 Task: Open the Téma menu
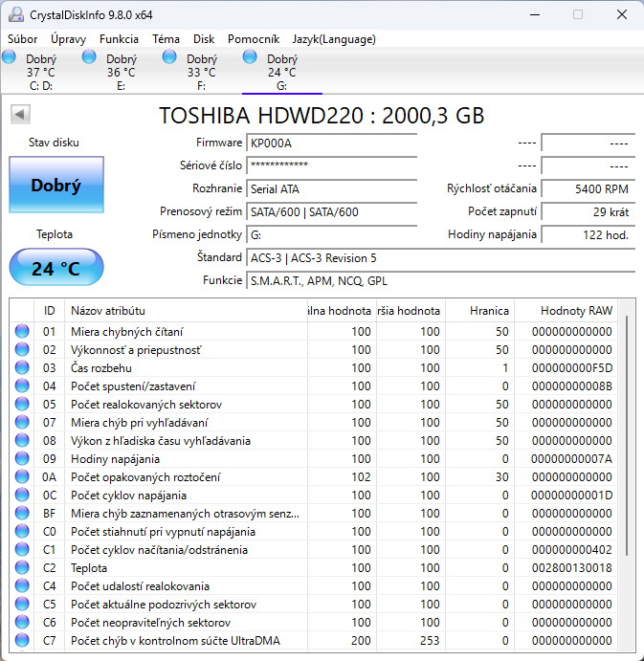166,39
